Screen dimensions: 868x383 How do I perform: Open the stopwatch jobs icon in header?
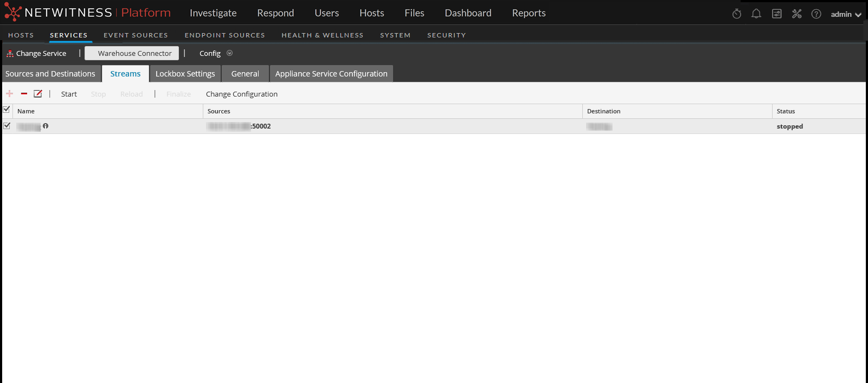coord(736,14)
